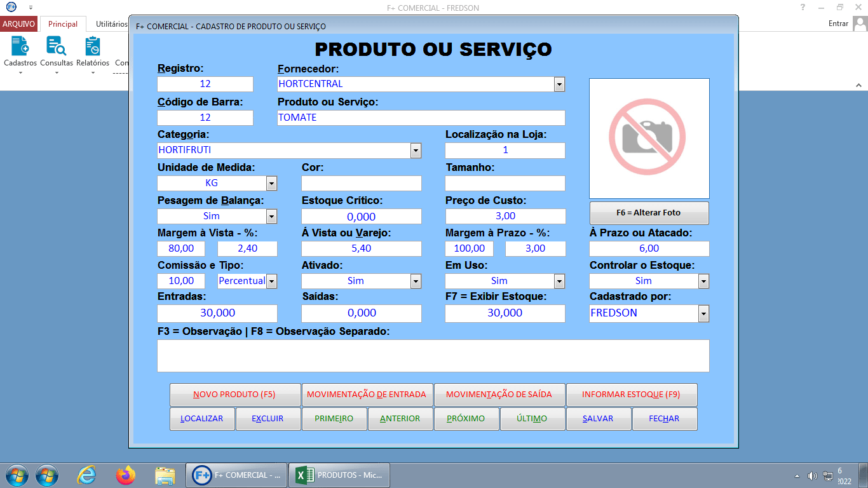Click the taskbar clock
This screenshot has height=488, width=868.
pos(844,476)
